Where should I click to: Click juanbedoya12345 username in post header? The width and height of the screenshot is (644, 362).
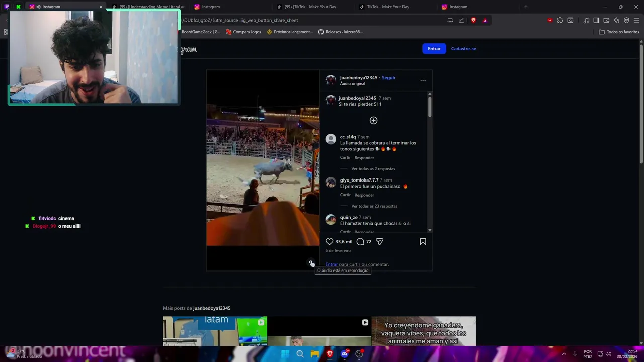pos(358,78)
